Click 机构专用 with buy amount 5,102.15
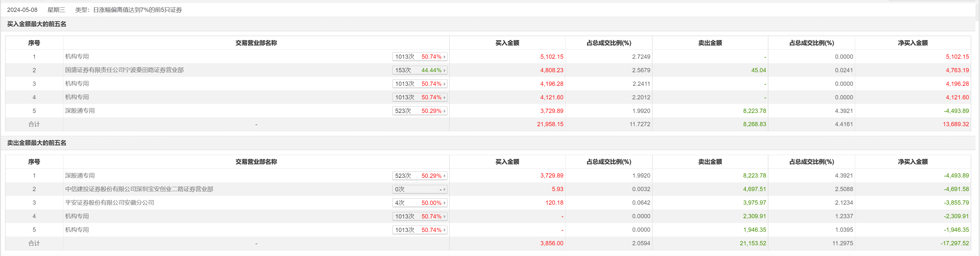 pos(77,56)
